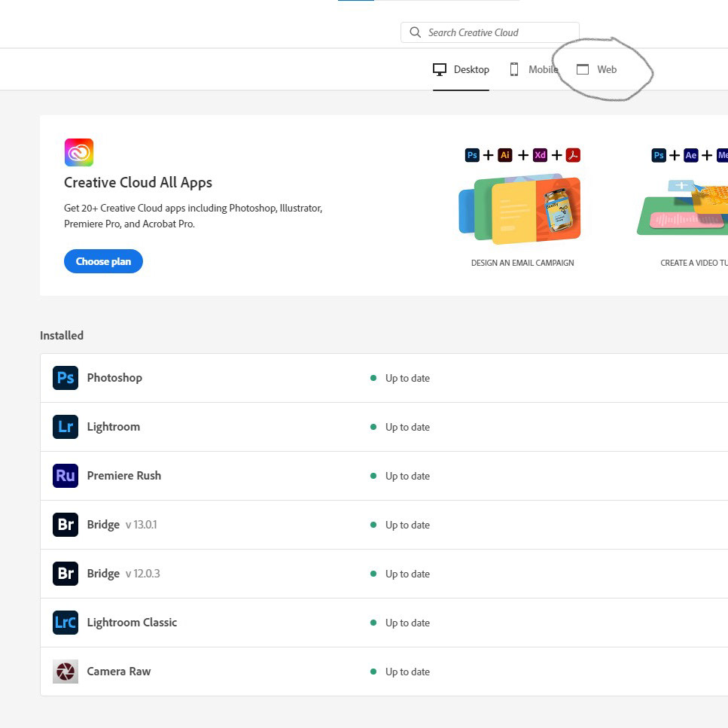Click the Creative Cloud All Apps heading
The height and width of the screenshot is (728, 728).
(x=138, y=182)
